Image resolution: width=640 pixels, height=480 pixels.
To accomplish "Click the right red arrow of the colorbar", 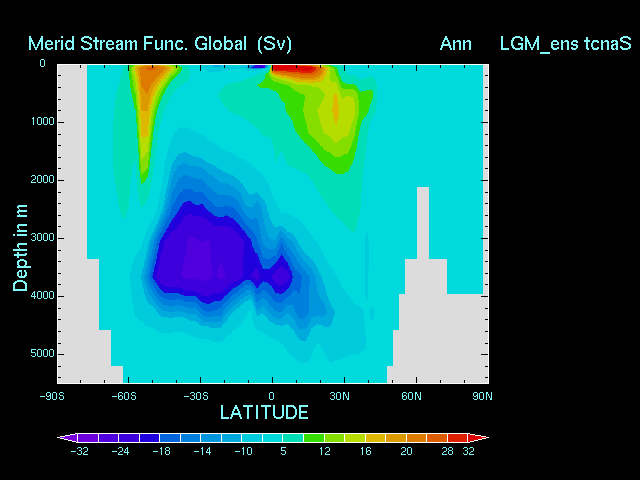I will [x=480, y=438].
